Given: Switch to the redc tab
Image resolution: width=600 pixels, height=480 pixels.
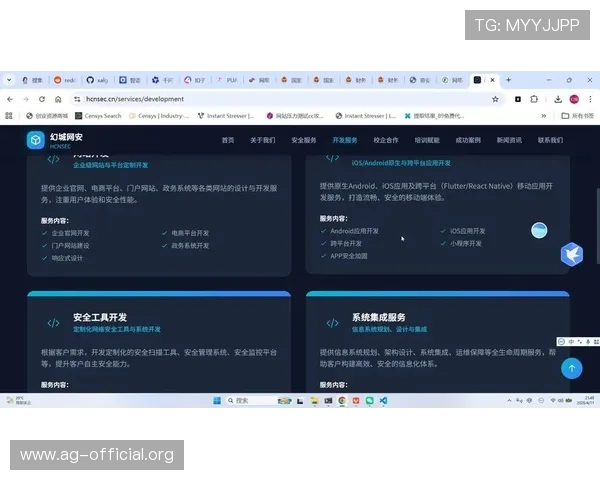Looking at the screenshot, I should [65, 80].
